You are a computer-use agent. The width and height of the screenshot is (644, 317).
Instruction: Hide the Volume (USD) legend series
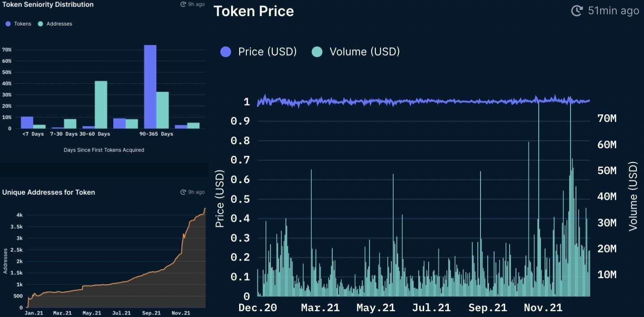click(355, 51)
